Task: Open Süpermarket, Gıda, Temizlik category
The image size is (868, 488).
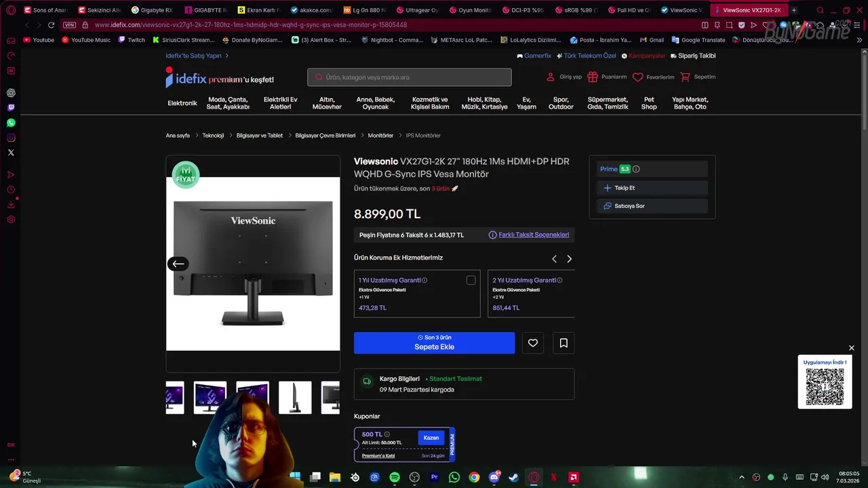Action: [x=608, y=103]
